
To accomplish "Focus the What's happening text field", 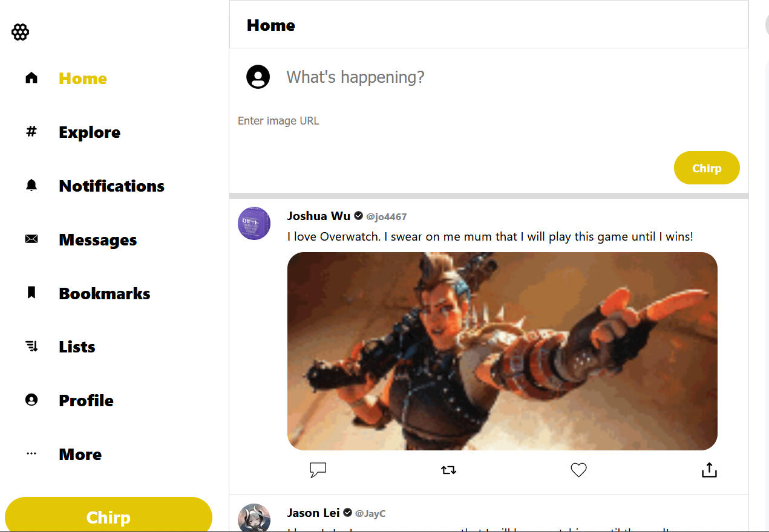I will tap(508, 77).
